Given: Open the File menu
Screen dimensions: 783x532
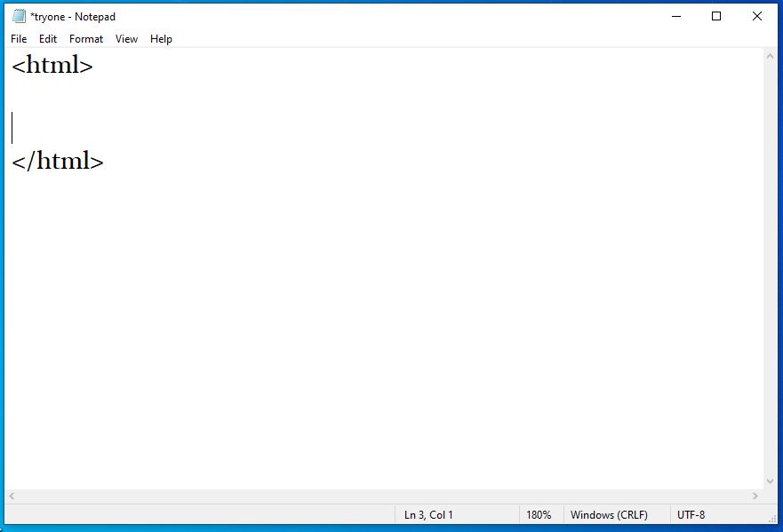Looking at the screenshot, I should pyautogui.click(x=19, y=39).
